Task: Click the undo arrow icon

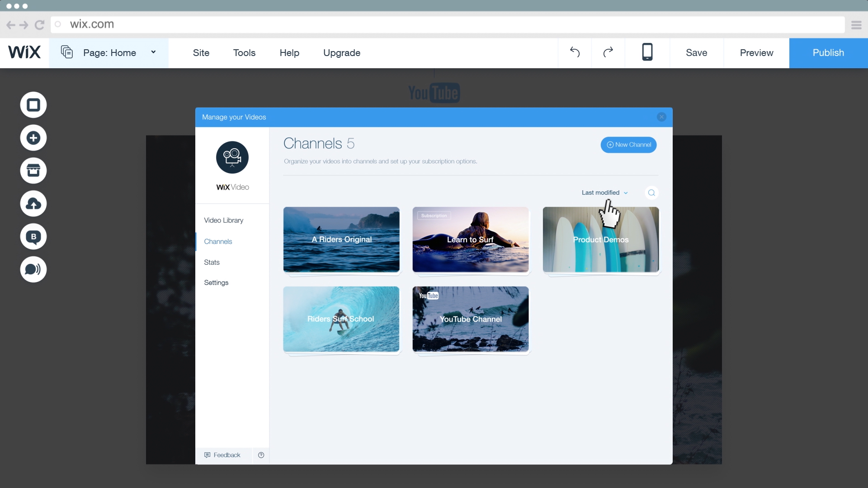Action: [575, 52]
